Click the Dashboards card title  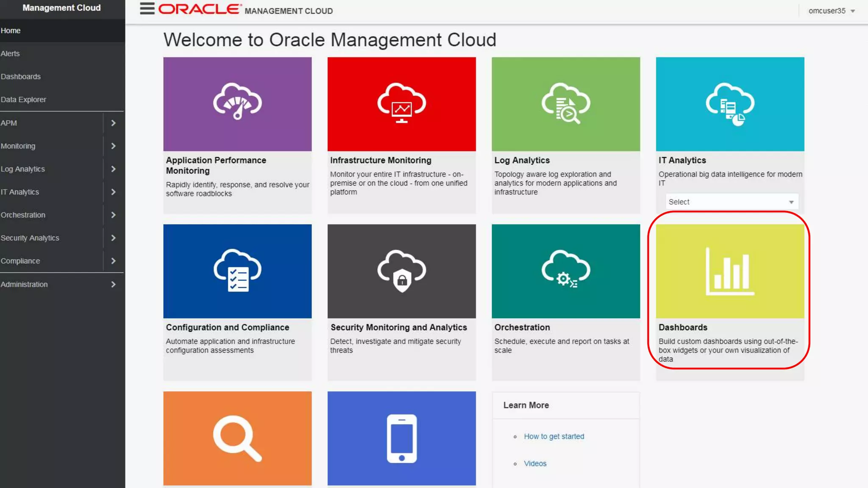pyautogui.click(x=683, y=327)
